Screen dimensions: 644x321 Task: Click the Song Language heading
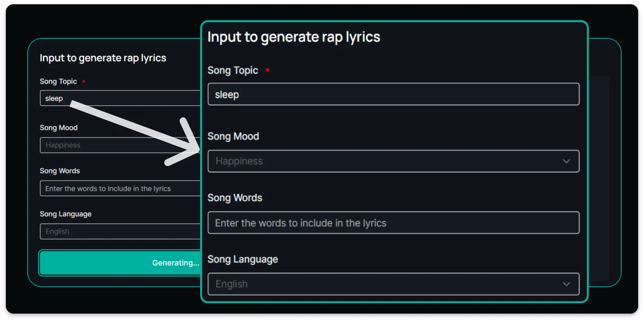[x=243, y=259]
